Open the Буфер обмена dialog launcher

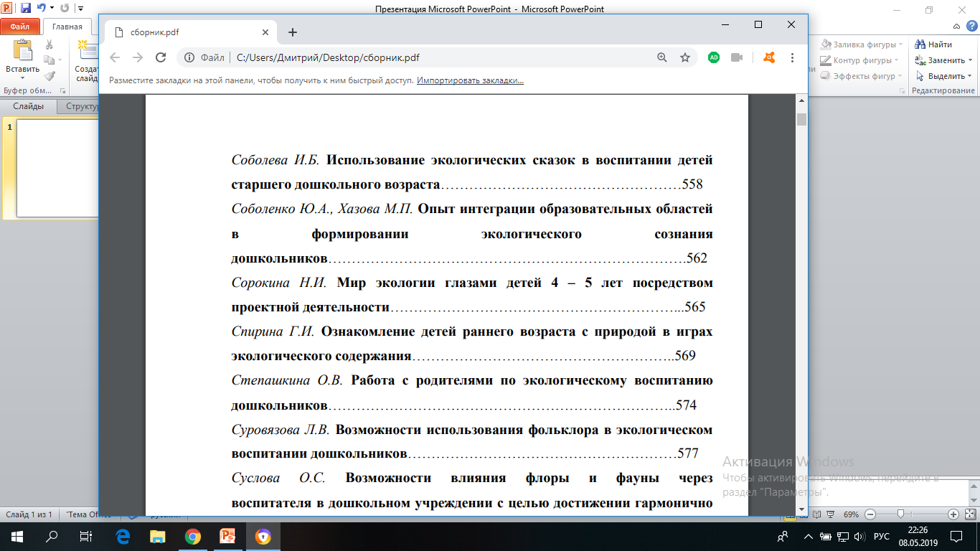click(x=62, y=91)
